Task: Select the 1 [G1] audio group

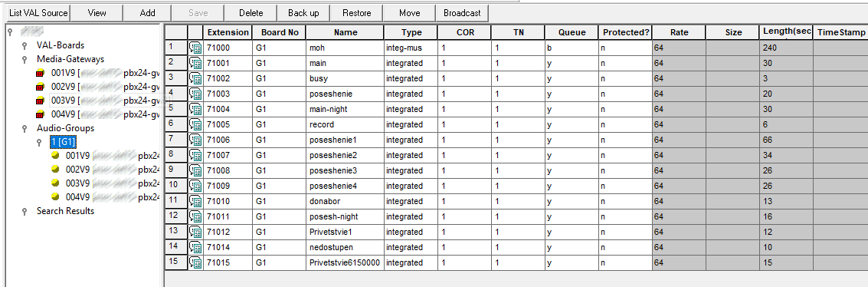Action: tap(63, 143)
